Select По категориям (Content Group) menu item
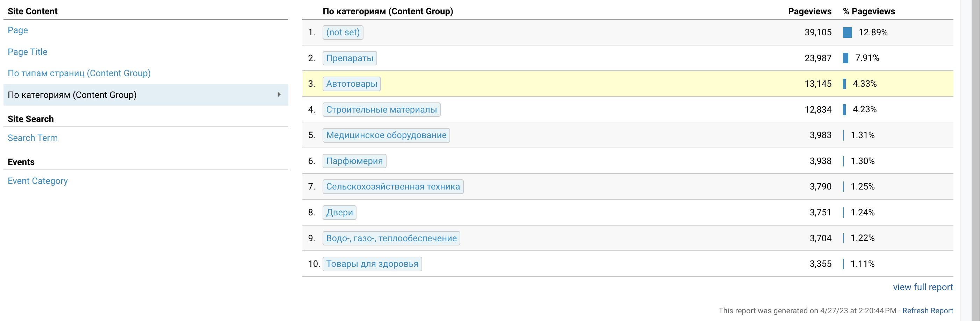 pos(72,95)
